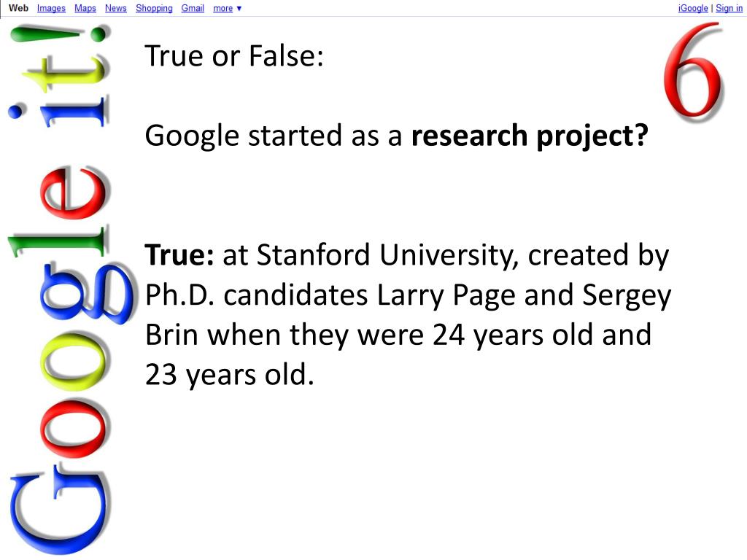Screen dimensions: 747x560
Task: Click the bold research project? text
Action: tap(530, 136)
